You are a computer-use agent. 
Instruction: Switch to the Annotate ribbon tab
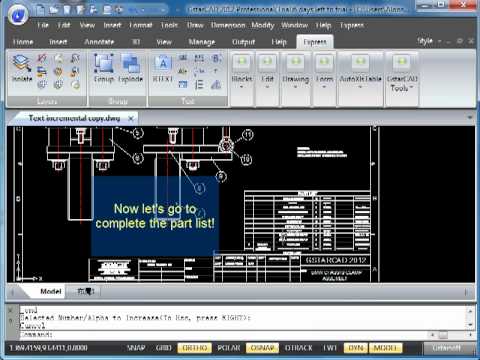tap(99, 42)
